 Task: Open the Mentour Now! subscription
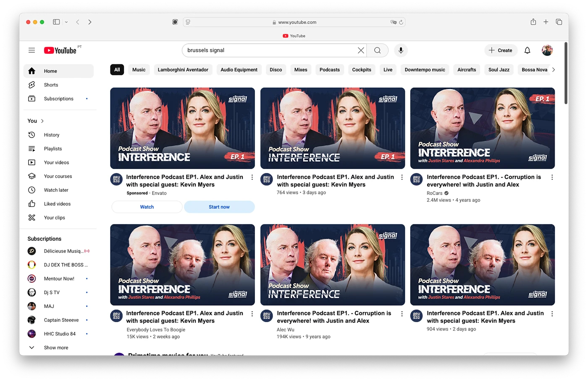(x=59, y=279)
